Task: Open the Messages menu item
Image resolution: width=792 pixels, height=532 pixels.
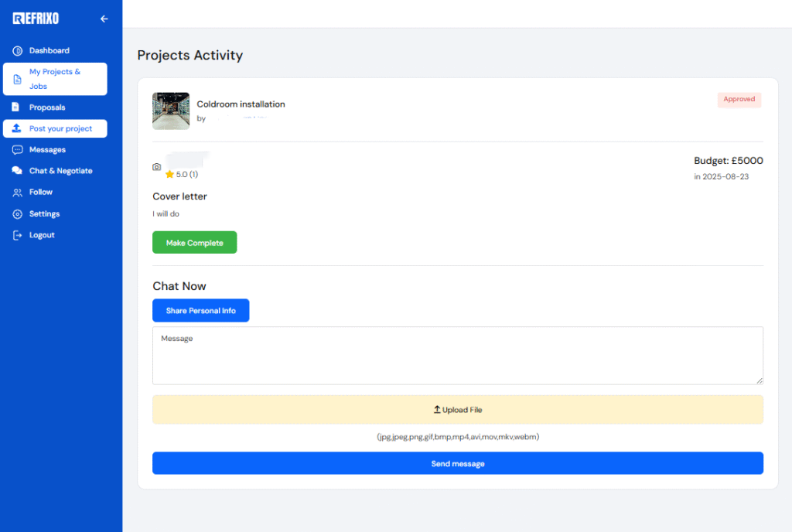Action: point(47,150)
